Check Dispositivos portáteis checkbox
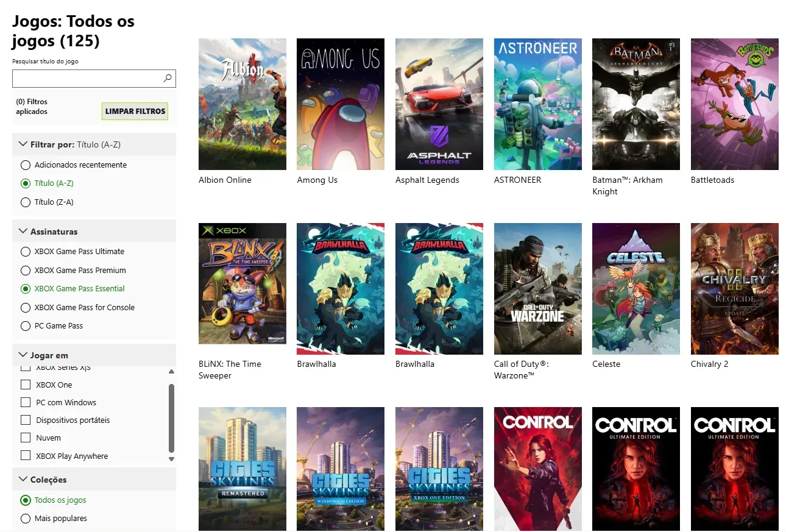 pyautogui.click(x=26, y=420)
